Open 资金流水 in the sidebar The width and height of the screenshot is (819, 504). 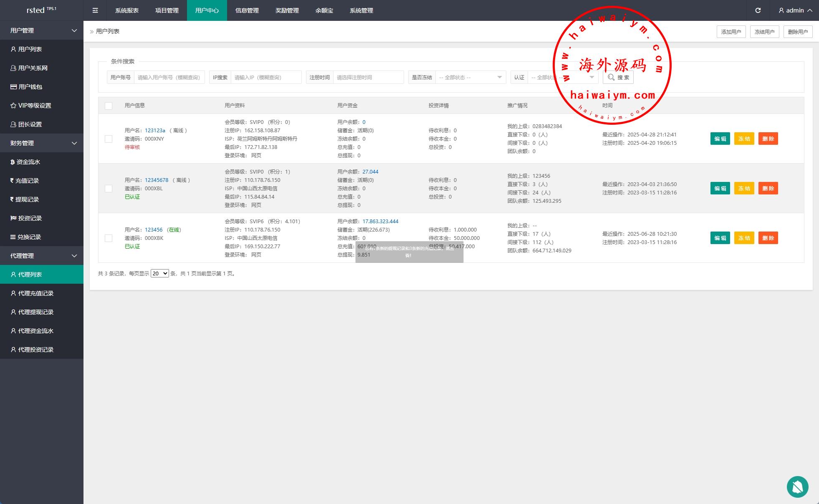click(x=28, y=162)
